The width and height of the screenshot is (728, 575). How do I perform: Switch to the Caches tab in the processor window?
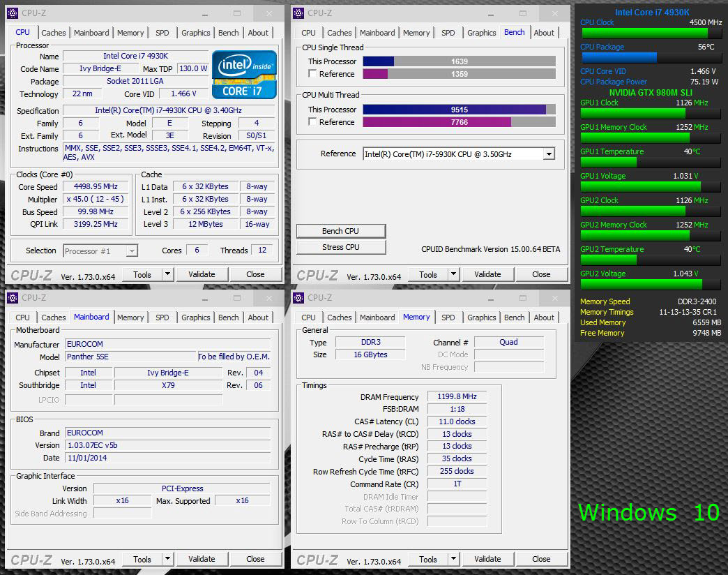pyautogui.click(x=54, y=33)
